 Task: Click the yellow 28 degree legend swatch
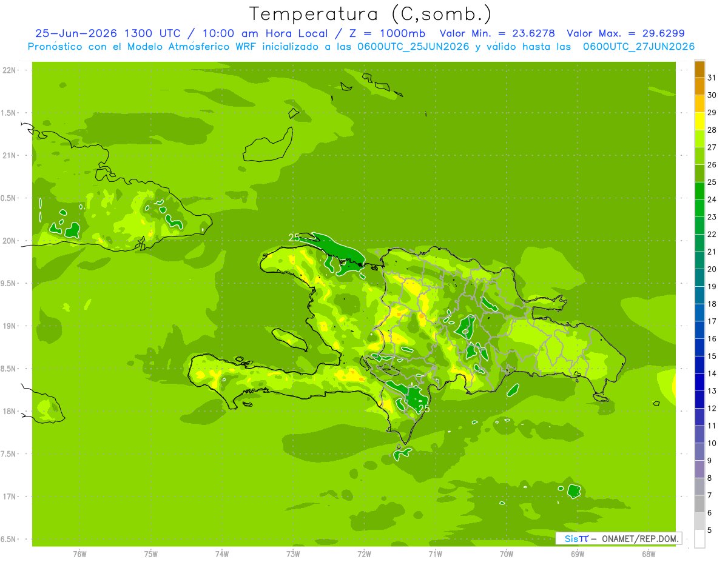(699, 121)
